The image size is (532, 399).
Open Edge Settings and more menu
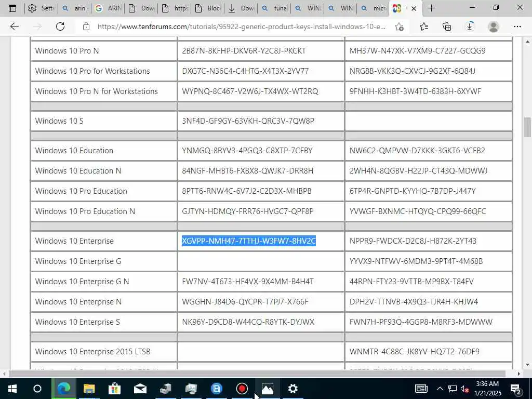(x=517, y=26)
